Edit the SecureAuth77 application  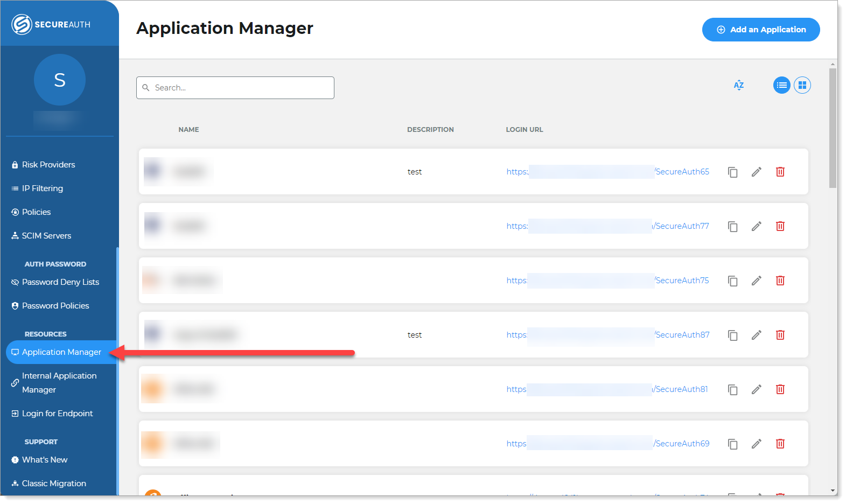pos(757,226)
